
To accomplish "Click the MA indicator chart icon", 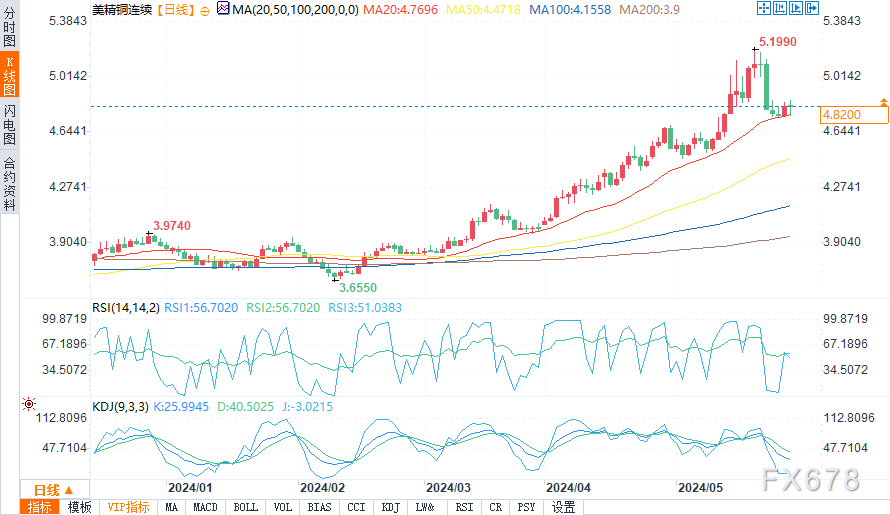I will pyautogui.click(x=222, y=9).
